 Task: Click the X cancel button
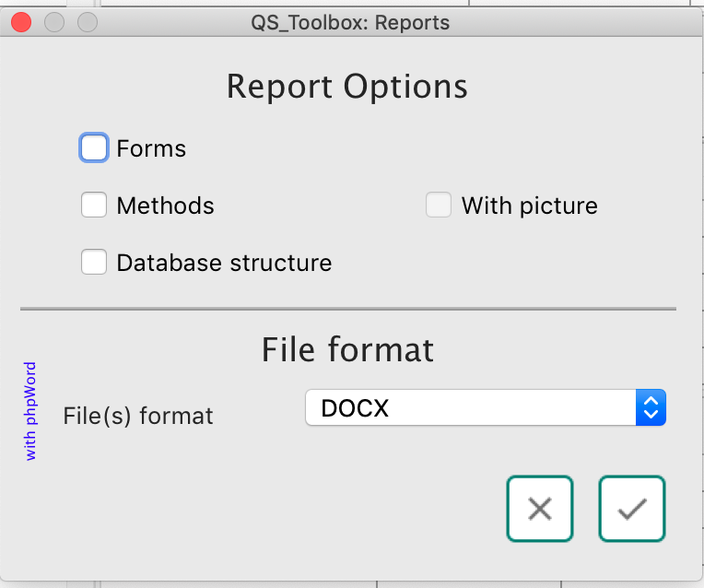click(x=539, y=509)
